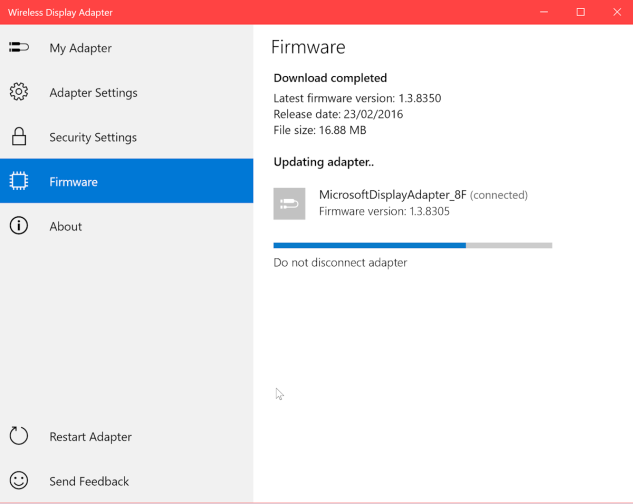The image size is (633, 504).
Task: Click the MicrosoftDisplayAdapter_8F device icon
Action: coord(289,203)
